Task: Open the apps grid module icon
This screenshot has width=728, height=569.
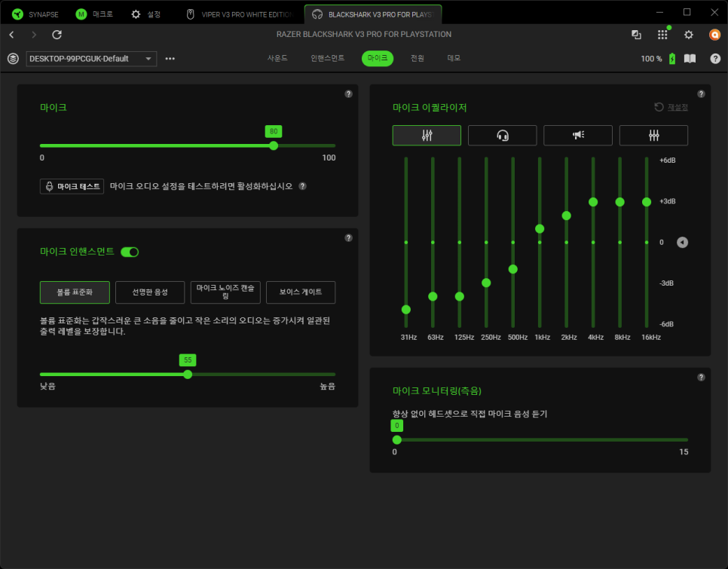Action: coord(662,35)
